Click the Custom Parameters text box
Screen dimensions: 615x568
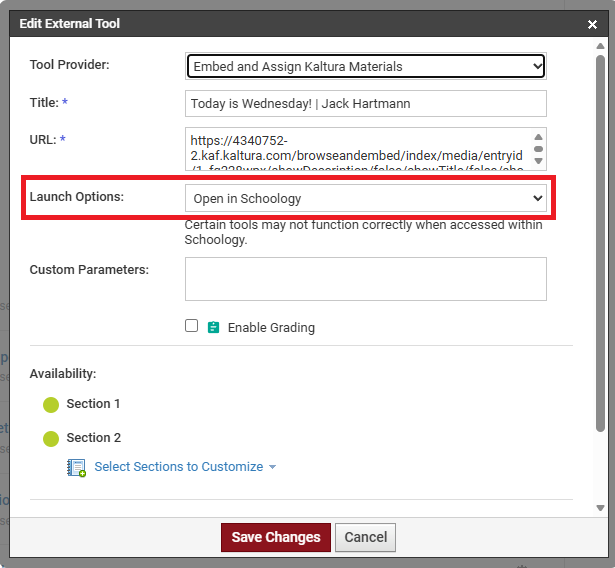click(366, 279)
